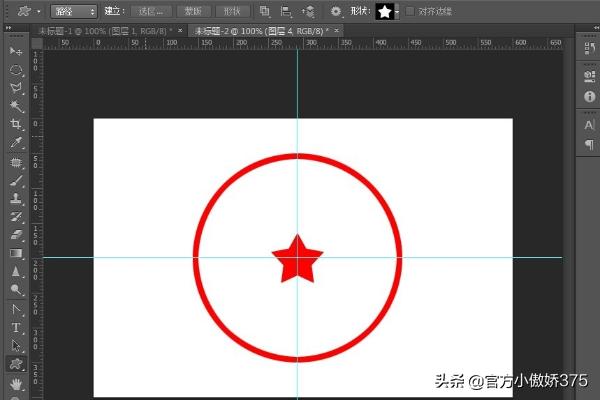
Task: Open path operations in options bar
Action: 264,11
